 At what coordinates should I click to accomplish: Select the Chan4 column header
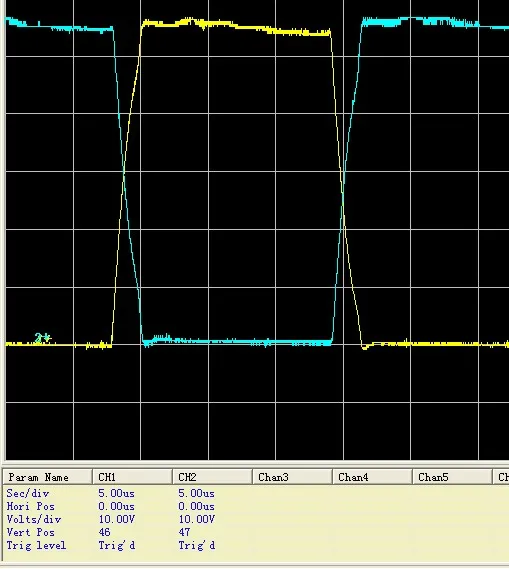(x=373, y=477)
